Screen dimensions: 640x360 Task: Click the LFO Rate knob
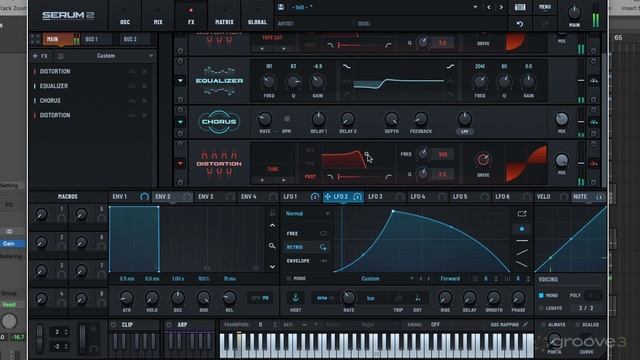pos(349,298)
